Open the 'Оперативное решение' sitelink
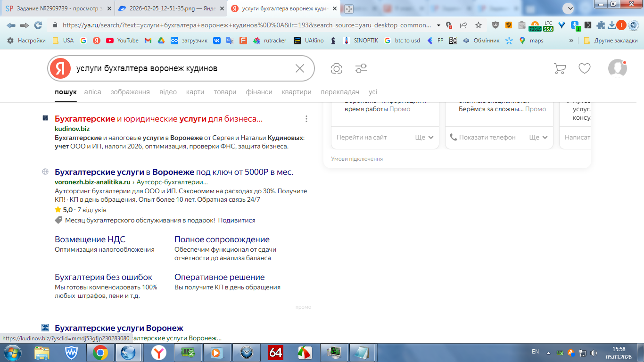The image size is (644, 362). click(x=220, y=277)
